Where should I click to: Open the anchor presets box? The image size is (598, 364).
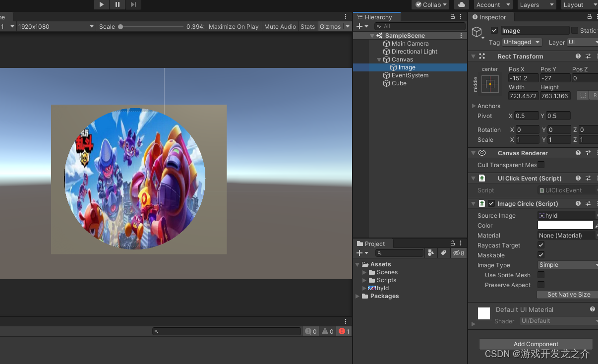[490, 84]
